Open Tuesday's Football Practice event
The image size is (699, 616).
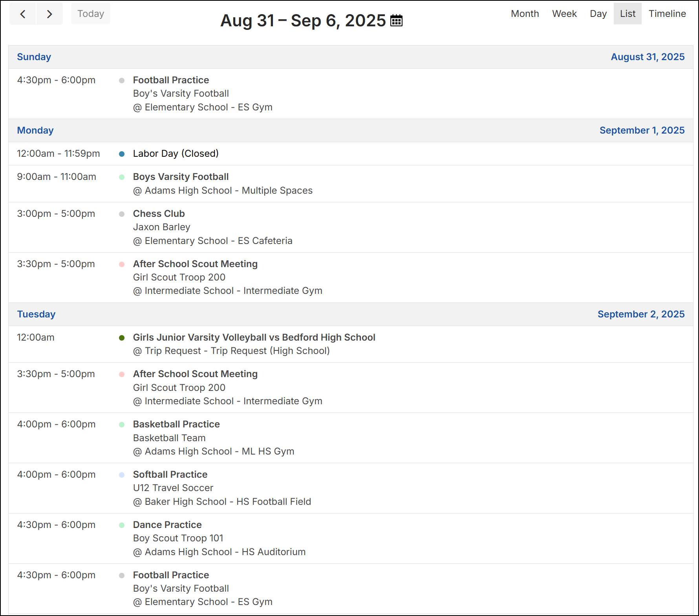171,575
